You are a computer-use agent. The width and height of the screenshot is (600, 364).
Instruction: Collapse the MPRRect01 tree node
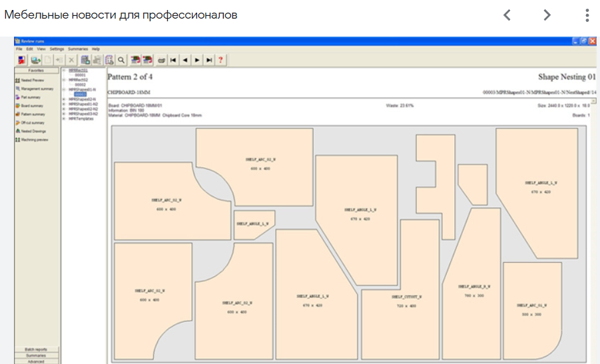coord(64,71)
